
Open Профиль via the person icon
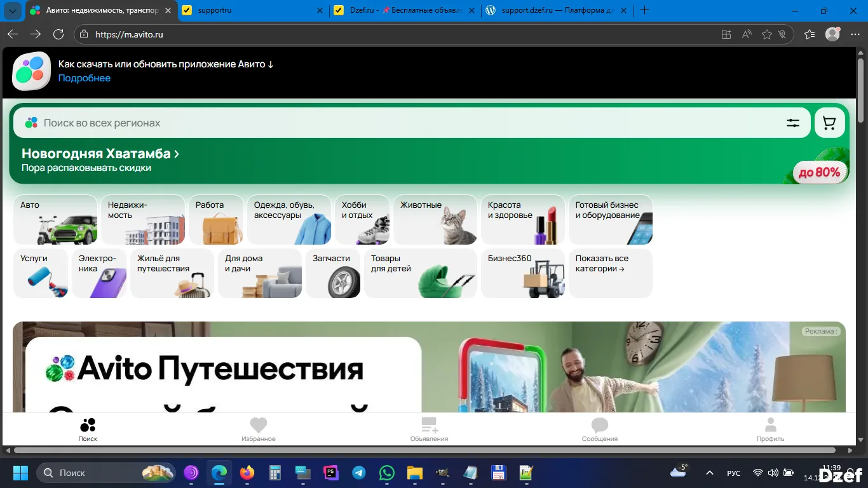[x=770, y=426]
